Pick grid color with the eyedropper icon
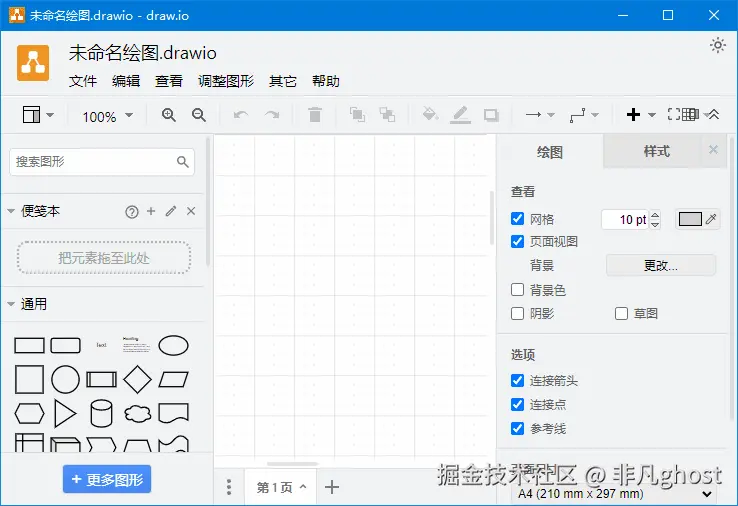 click(x=711, y=219)
